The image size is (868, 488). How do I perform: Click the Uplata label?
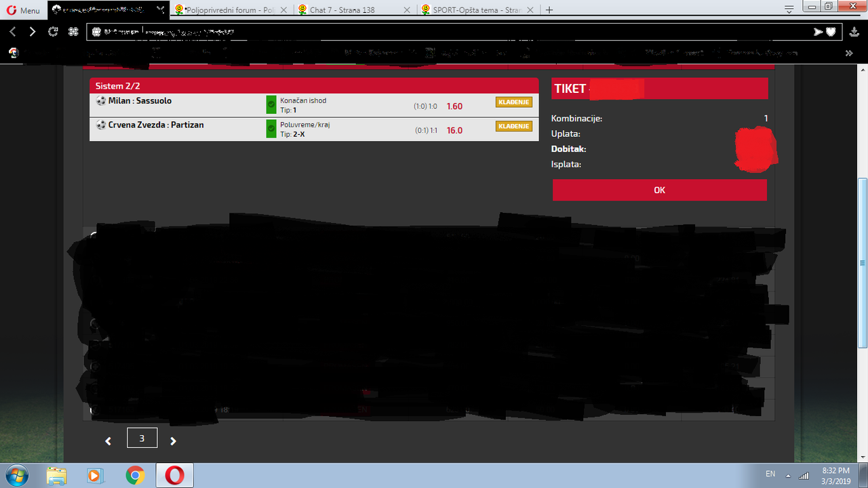coord(566,134)
